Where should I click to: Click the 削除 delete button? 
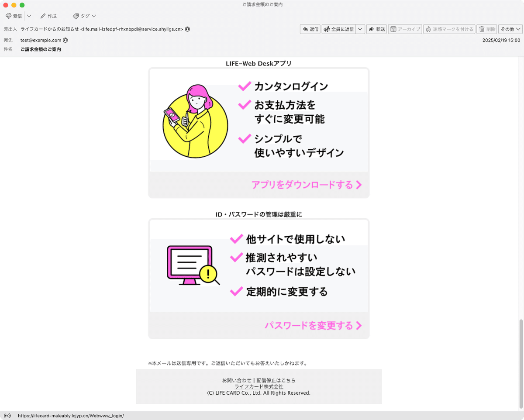point(487,29)
